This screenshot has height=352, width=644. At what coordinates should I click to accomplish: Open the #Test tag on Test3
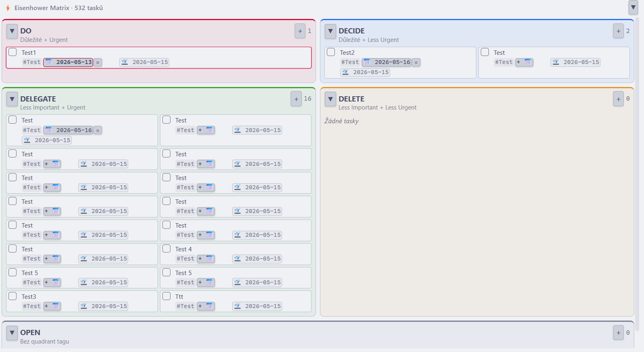(x=32, y=306)
